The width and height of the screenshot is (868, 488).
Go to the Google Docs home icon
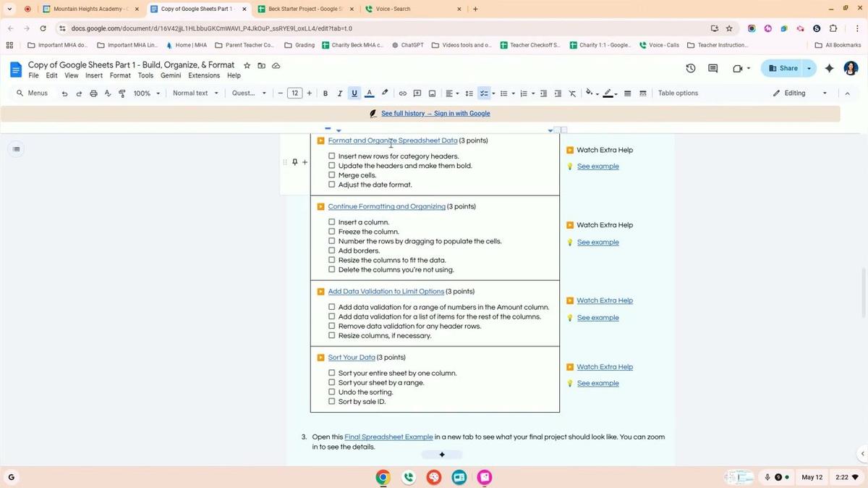(x=16, y=70)
